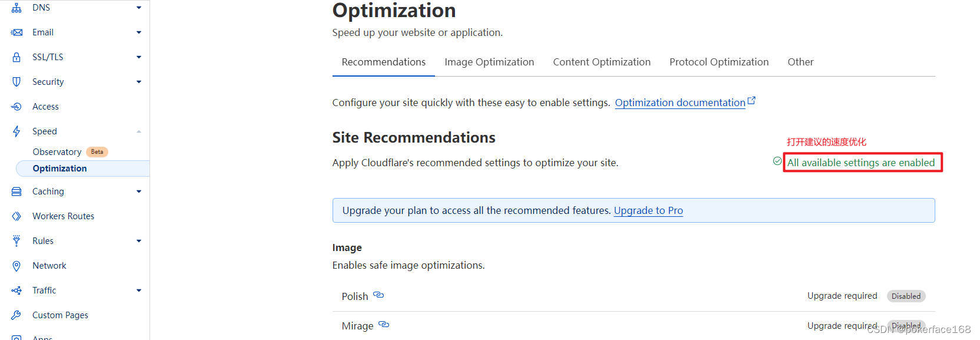Copy the Mirage setting link icon
Viewport: 980px width, 340px height.
384,325
